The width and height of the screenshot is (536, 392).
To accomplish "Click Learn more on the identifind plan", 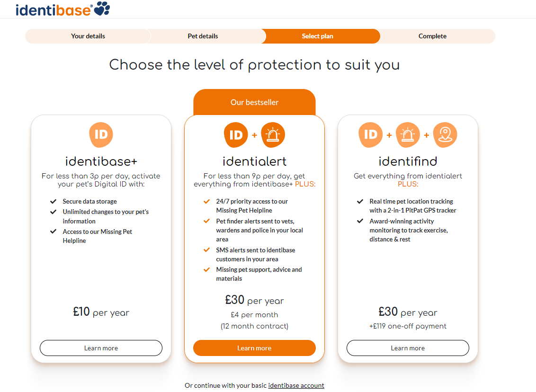I will coord(408,348).
